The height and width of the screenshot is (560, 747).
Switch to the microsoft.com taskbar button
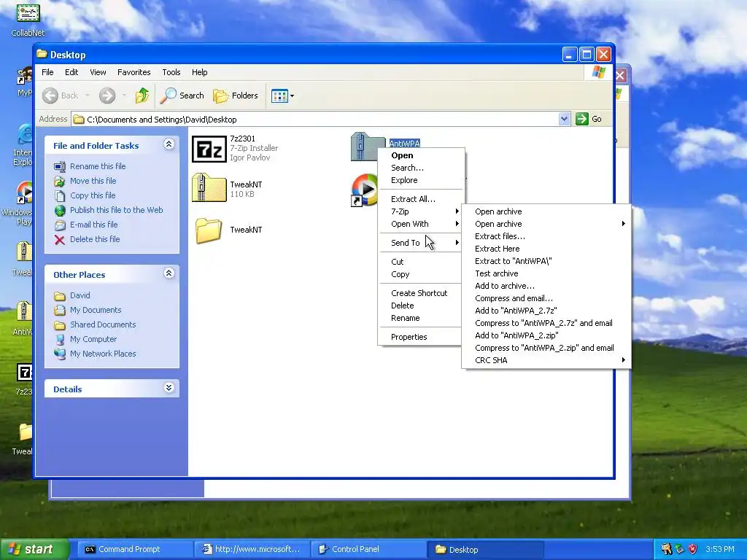(x=252, y=550)
